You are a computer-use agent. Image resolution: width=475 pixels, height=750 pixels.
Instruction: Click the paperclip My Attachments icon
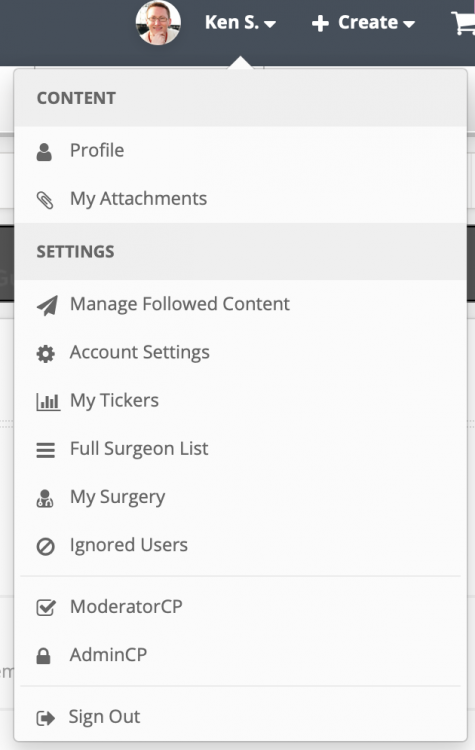(x=45, y=200)
